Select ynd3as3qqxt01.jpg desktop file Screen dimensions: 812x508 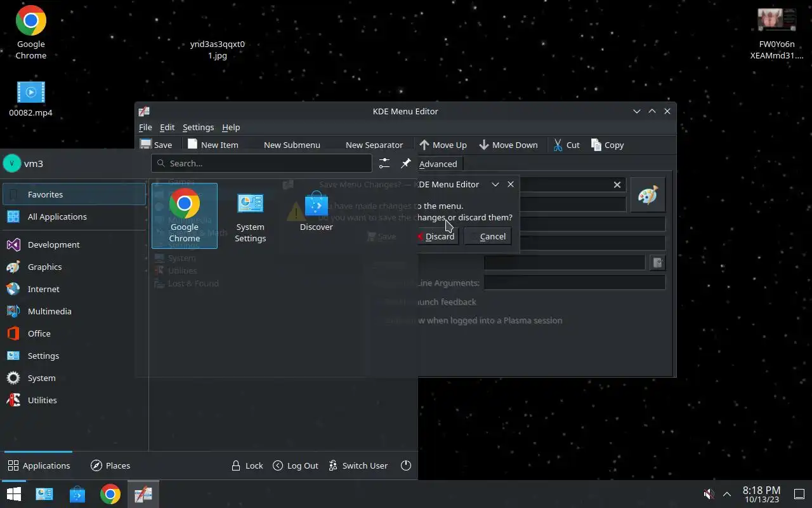(218, 50)
